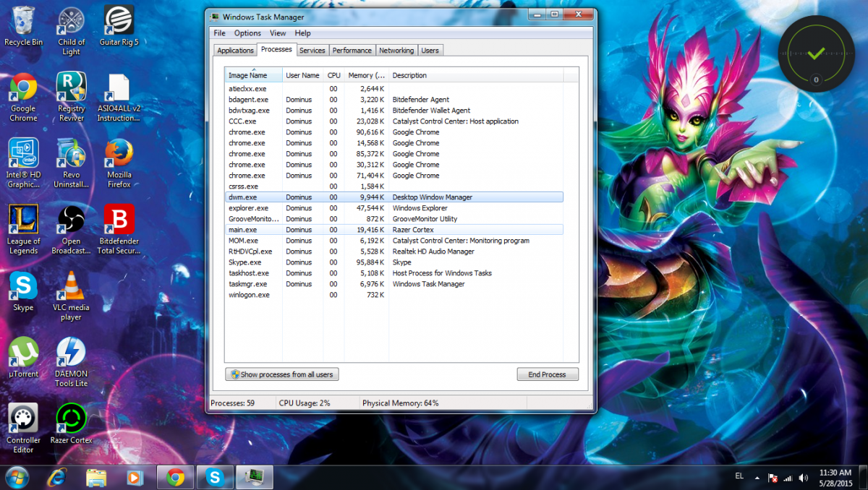868x490 pixels.
Task: Open the Action Center flag in the tray
Action: coord(773,478)
